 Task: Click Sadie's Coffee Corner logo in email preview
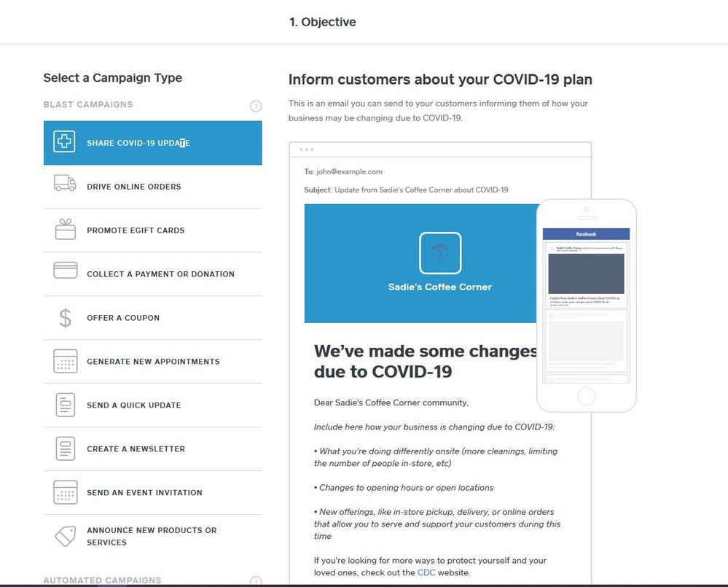tap(440, 253)
